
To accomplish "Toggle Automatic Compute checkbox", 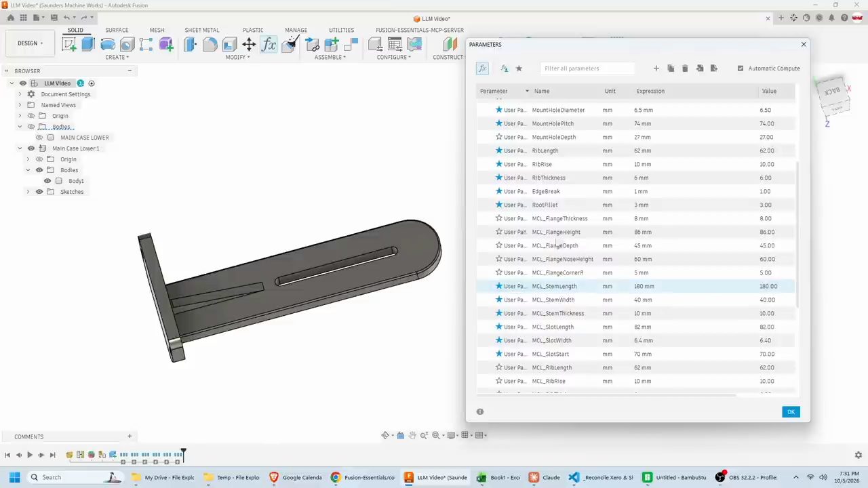I will (x=741, y=68).
